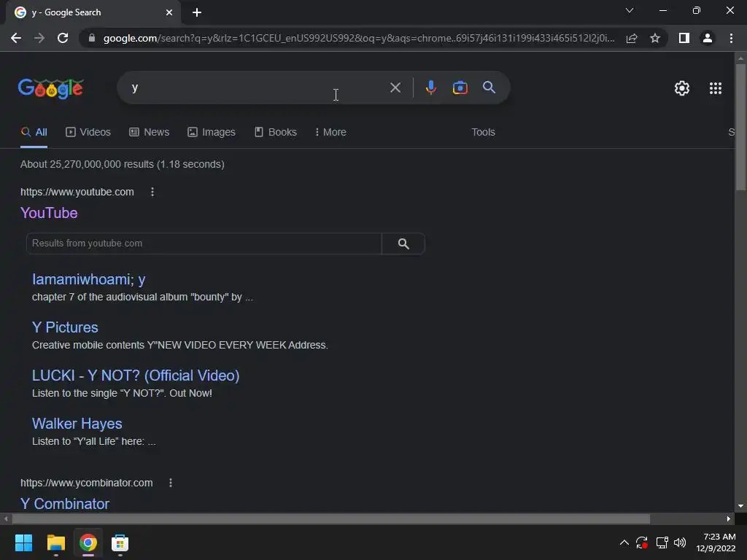The image size is (747, 560).
Task: Open a new tab with plus button
Action: [197, 12]
